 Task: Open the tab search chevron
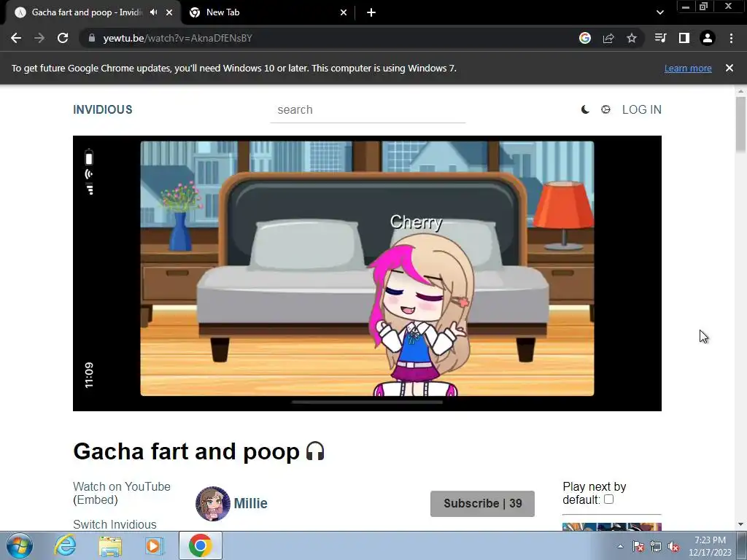[659, 12]
